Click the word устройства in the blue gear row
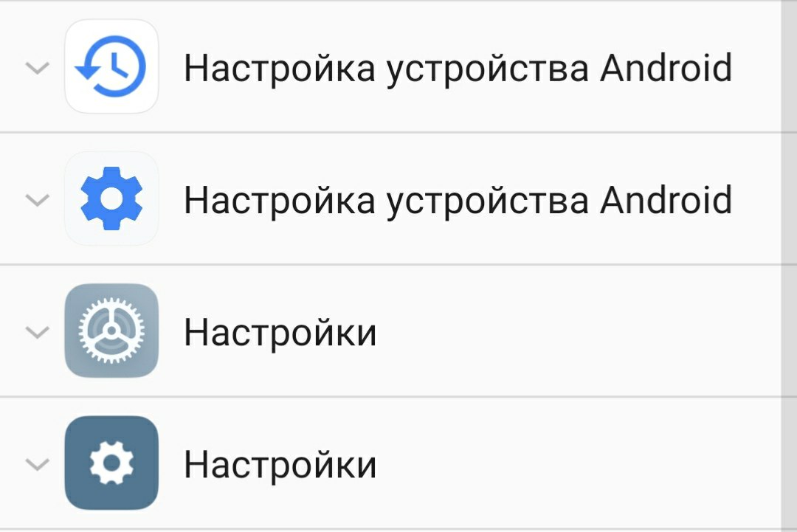797x532 pixels. coord(488,203)
